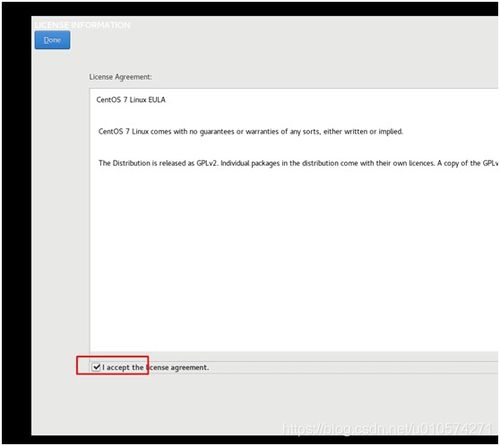Click the blog.csdn.net watermark URL
Viewport: 500px width, 446px height.
click(x=387, y=429)
